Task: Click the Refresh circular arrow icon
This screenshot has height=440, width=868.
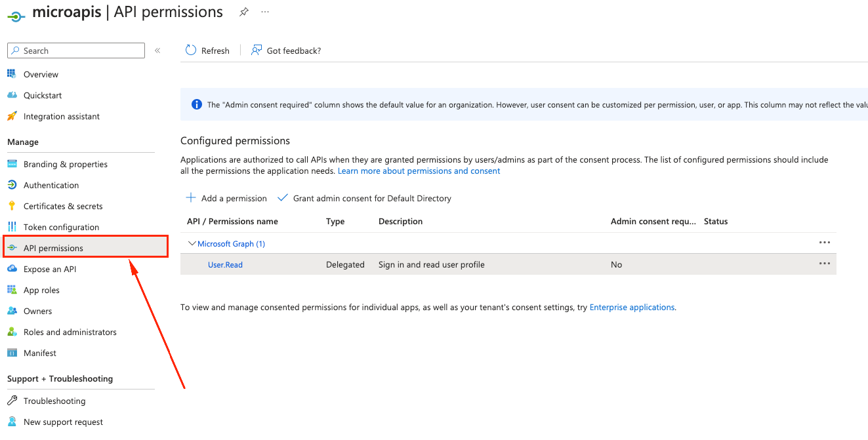Action: [x=191, y=50]
